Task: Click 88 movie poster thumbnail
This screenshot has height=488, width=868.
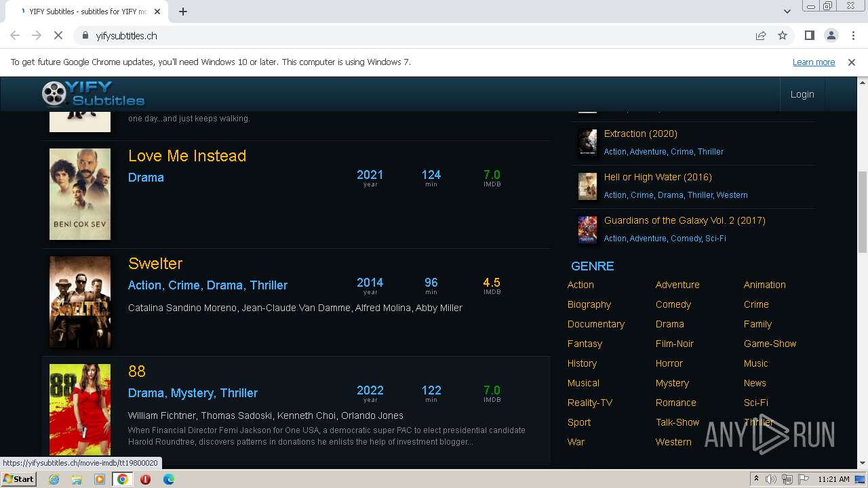Action: 80,409
